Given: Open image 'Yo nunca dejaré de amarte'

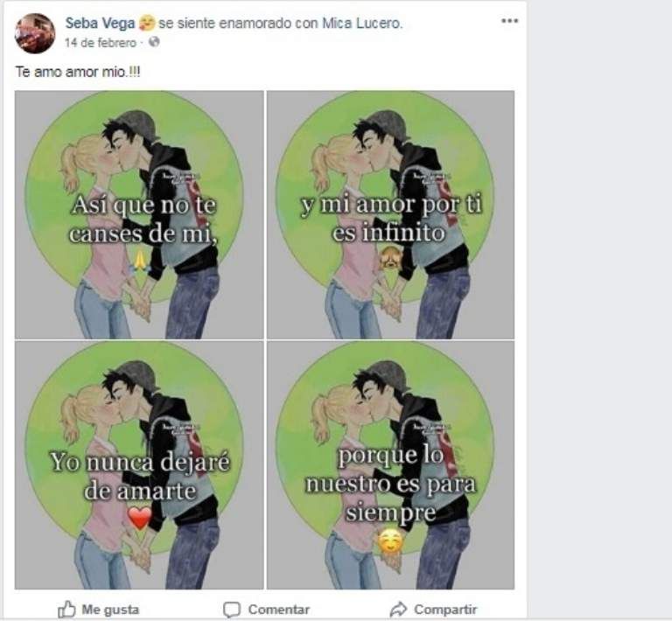Looking at the screenshot, I should 139,465.
